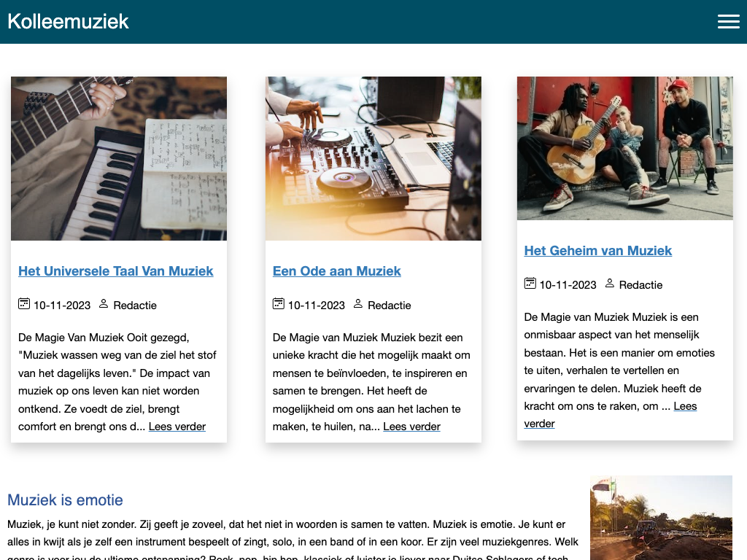Click calendar icon under Een Ode aan Muziek
The image size is (747, 560).
click(278, 304)
